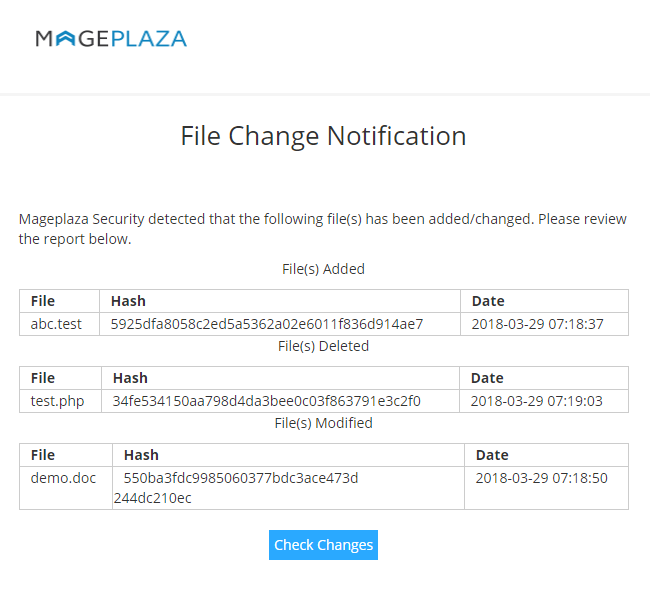Click the Hash header in the Added table
Viewport: 650px width, 594px height.
click(x=128, y=301)
